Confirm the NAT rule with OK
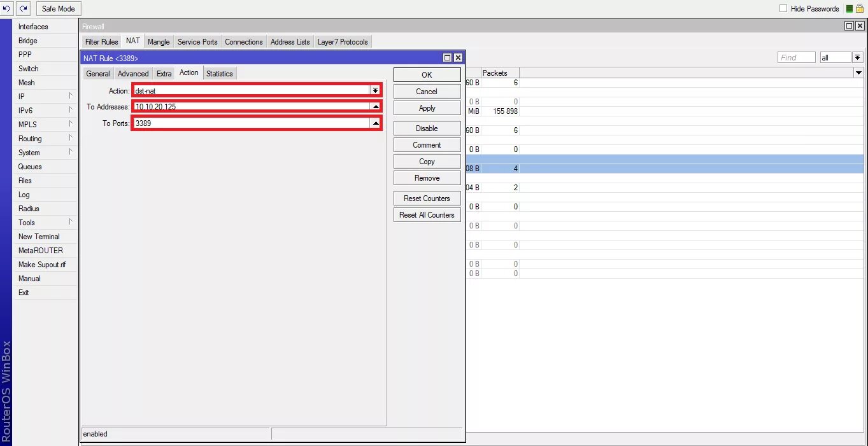This screenshot has height=446, width=868. click(427, 75)
